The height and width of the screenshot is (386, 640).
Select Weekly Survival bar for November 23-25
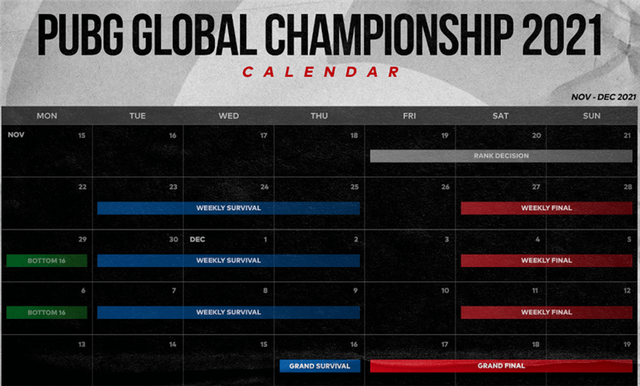click(x=229, y=208)
